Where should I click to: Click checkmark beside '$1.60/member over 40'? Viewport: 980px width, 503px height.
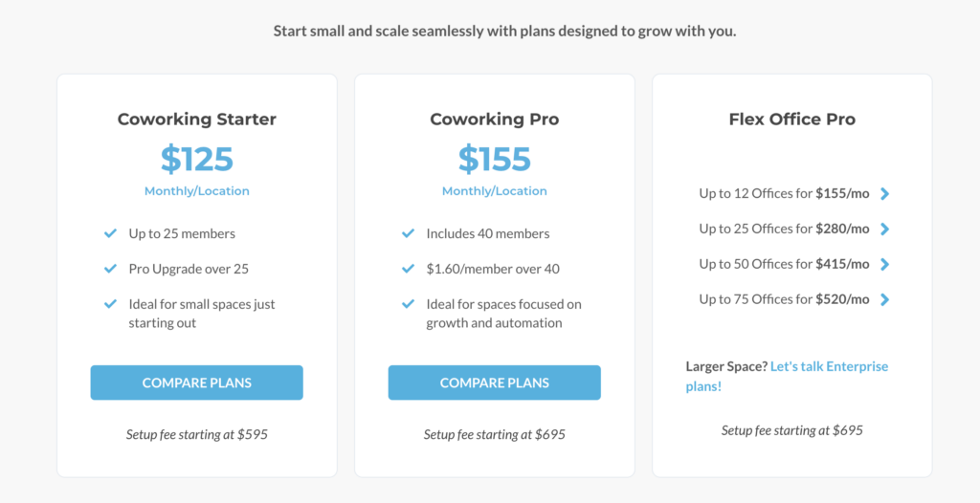(x=409, y=269)
